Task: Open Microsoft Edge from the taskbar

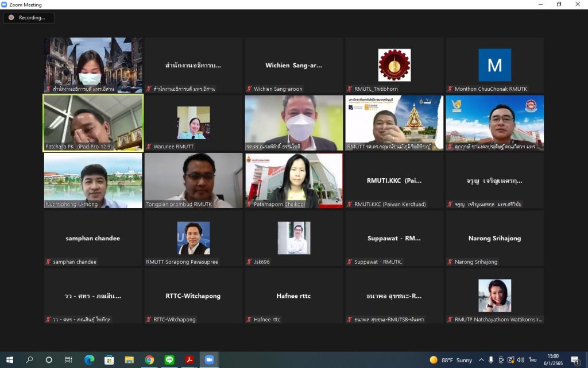Action: point(89,360)
